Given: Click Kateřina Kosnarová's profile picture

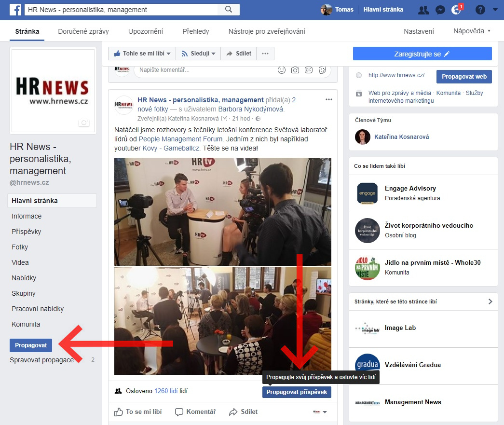Looking at the screenshot, I should [363, 137].
